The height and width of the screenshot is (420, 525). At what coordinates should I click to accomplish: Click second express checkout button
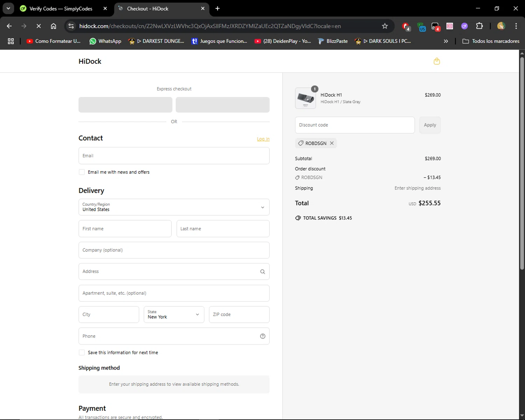click(x=223, y=105)
